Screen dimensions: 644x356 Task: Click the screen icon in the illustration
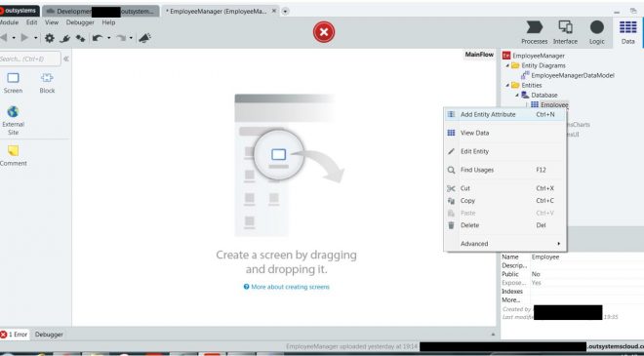point(278,155)
